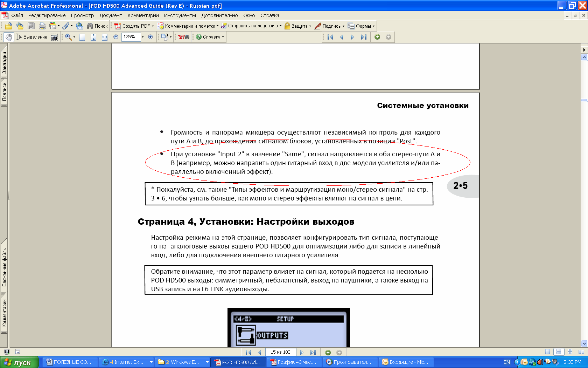Go to next page in bottom status bar
This screenshot has width=588, height=368.
pos(302,352)
